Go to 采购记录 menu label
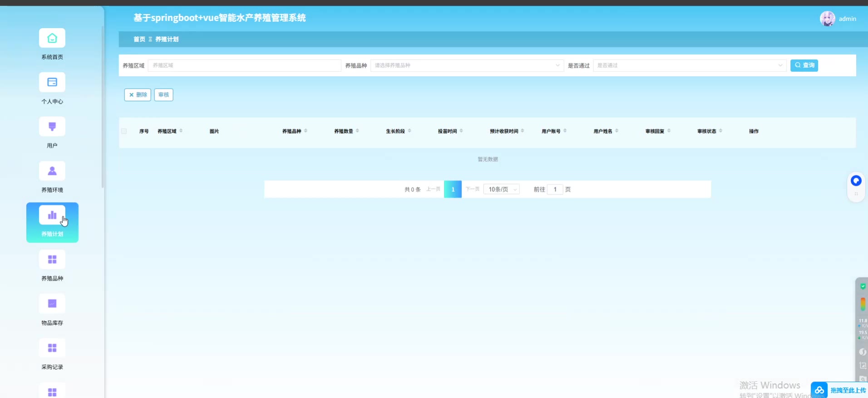Viewport: 868px width, 398px height. pos(52,367)
